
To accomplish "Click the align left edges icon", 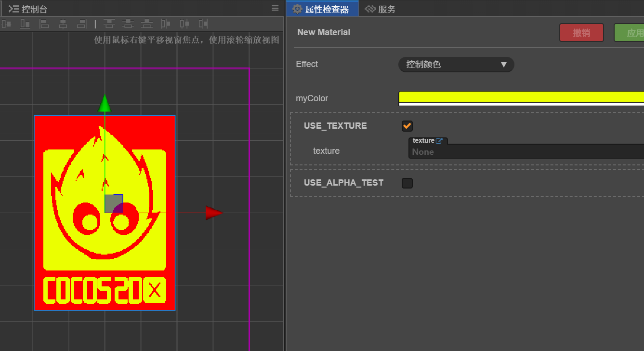I will point(44,24).
